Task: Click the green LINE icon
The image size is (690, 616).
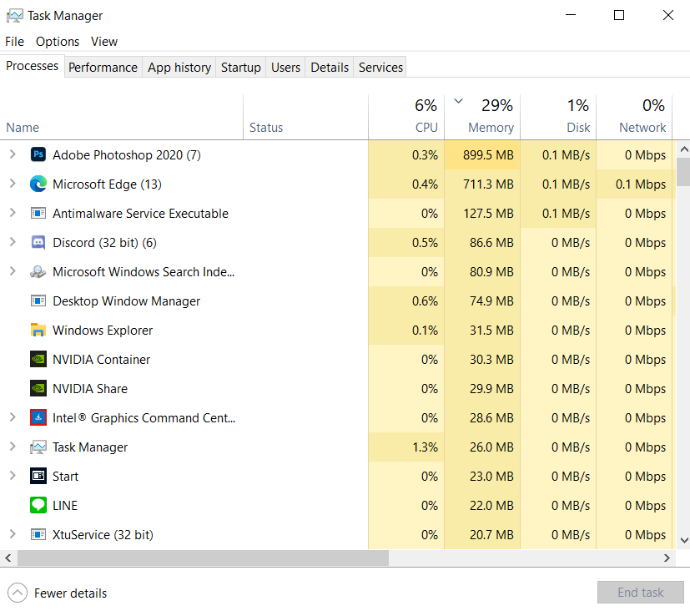Action: pos(38,505)
